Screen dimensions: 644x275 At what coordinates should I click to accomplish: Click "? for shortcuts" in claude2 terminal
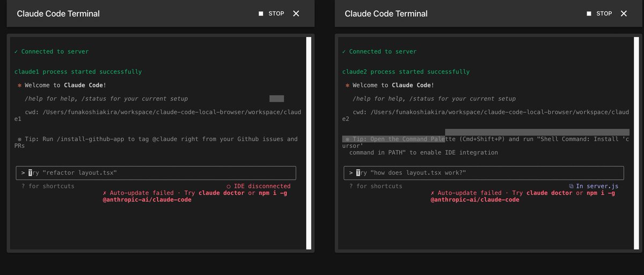point(376,186)
